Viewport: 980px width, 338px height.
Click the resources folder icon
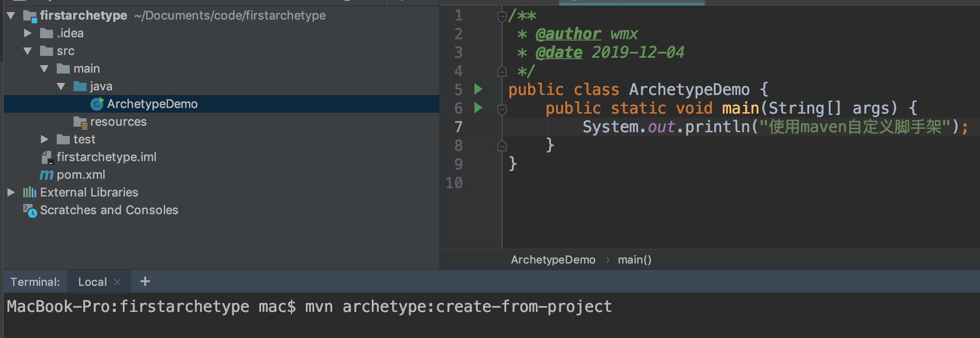tap(80, 122)
